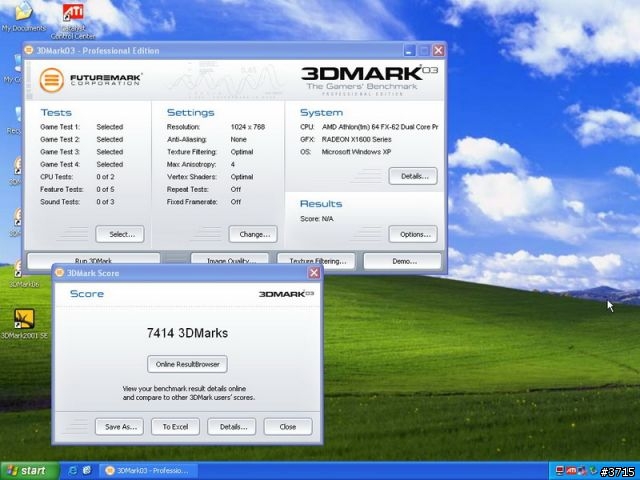Click the 'Microsoft Windows XP' text

[356, 152]
